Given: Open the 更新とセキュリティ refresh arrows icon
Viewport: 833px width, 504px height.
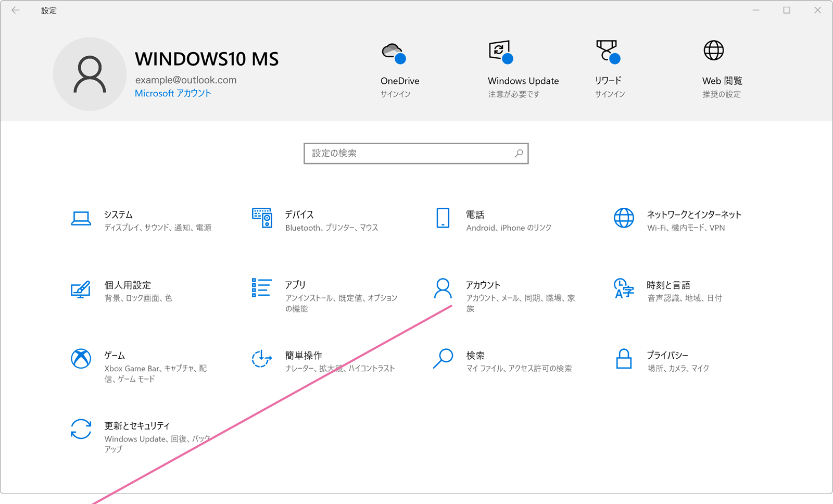Looking at the screenshot, I should [x=81, y=429].
